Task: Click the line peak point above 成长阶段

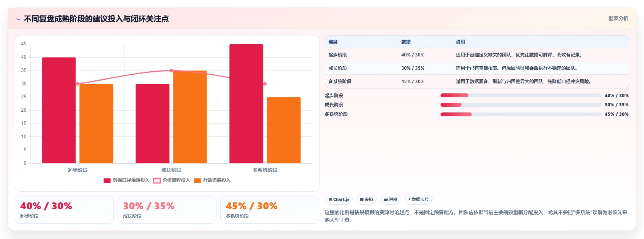Action: pyautogui.click(x=171, y=71)
